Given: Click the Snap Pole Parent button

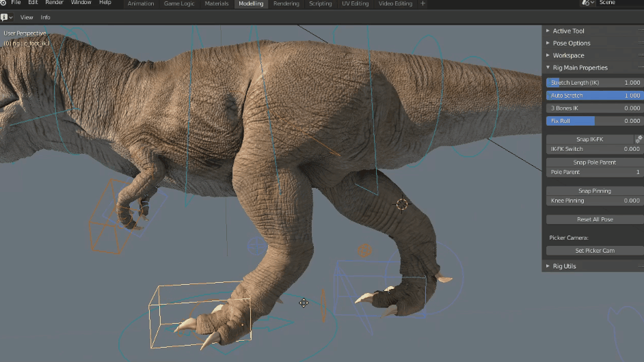Looking at the screenshot, I should pyautogui.click(x=594, y=163).
